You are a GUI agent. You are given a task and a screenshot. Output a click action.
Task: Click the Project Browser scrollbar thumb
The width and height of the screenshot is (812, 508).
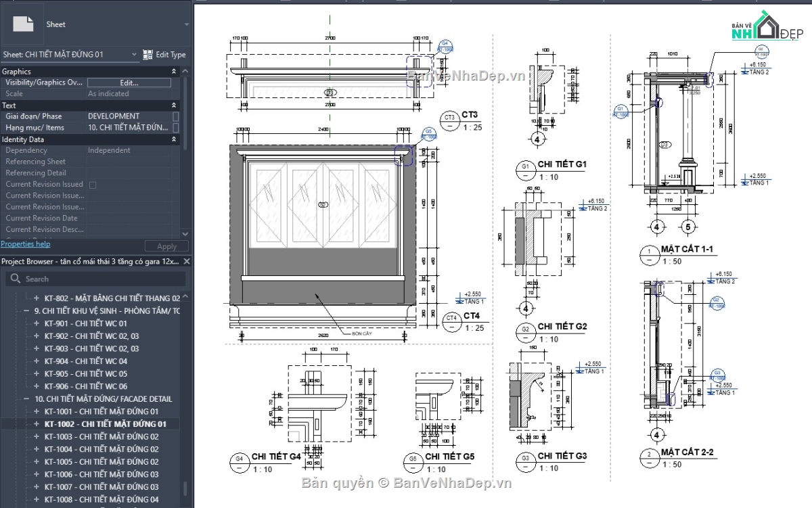(186, 489)
